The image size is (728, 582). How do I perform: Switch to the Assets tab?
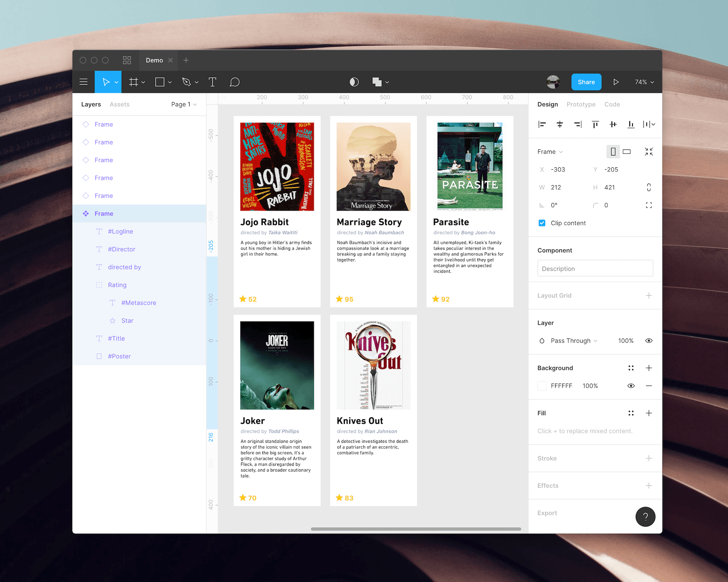point(119,104)
